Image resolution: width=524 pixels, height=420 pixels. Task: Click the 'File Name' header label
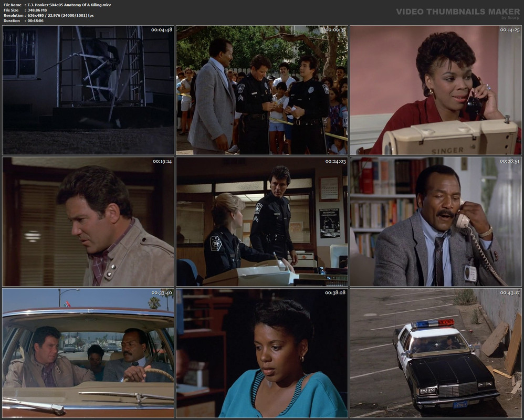tap(13, 5)
